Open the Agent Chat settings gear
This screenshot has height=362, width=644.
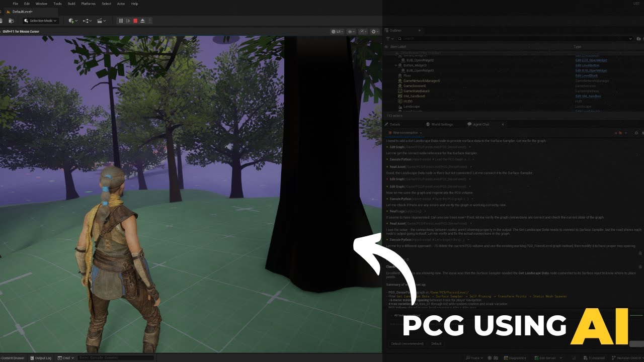coord(636,133)
